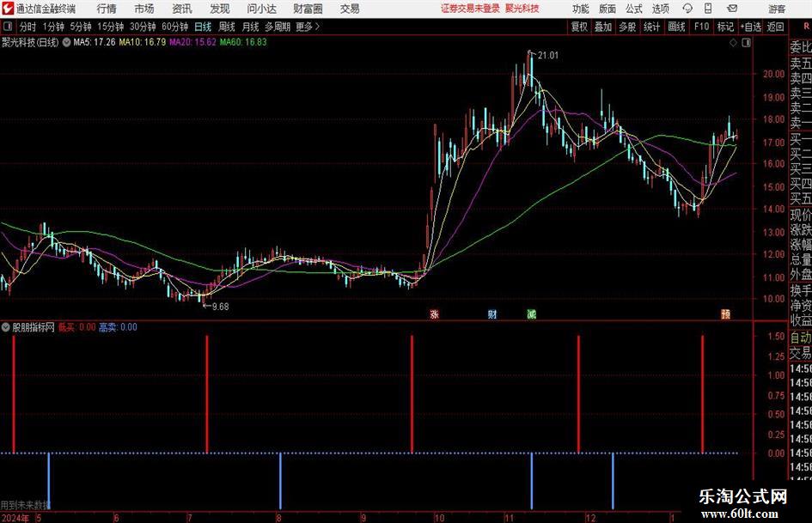Click 高卖: 0.00 indicator label
The height and width of the screenshot is (523, 812).
tap(118, 327)
